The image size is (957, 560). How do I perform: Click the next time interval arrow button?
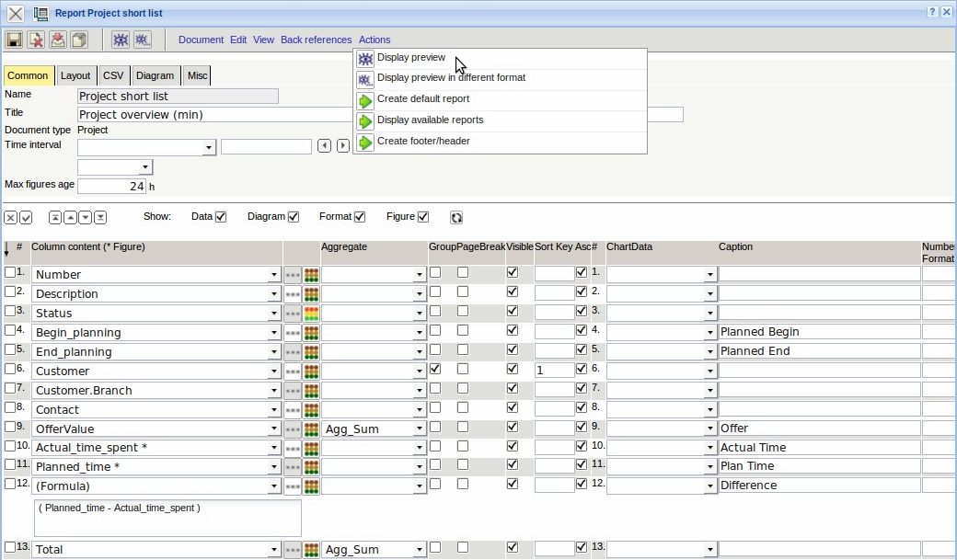343,146
